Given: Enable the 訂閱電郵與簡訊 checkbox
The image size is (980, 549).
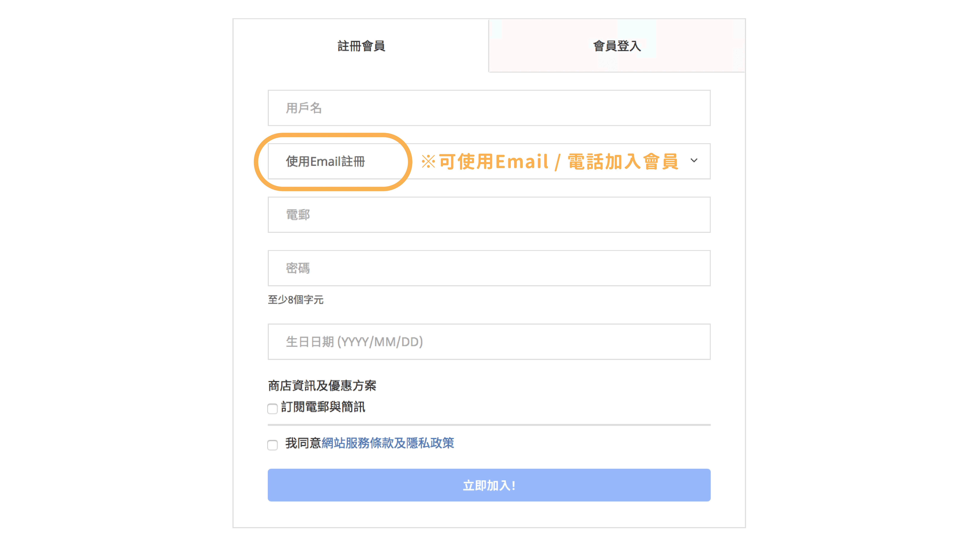Looking at the screenshot, I should [x=272, y=409].
